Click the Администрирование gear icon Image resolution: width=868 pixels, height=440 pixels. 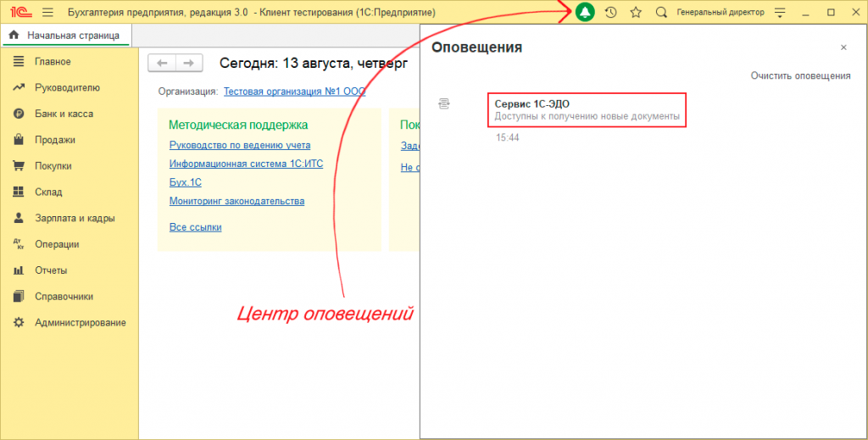[x=19, y=322]
